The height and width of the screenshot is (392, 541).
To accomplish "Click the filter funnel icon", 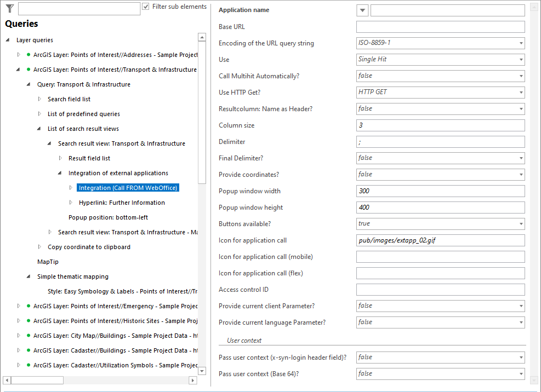I will coord(9,8).
